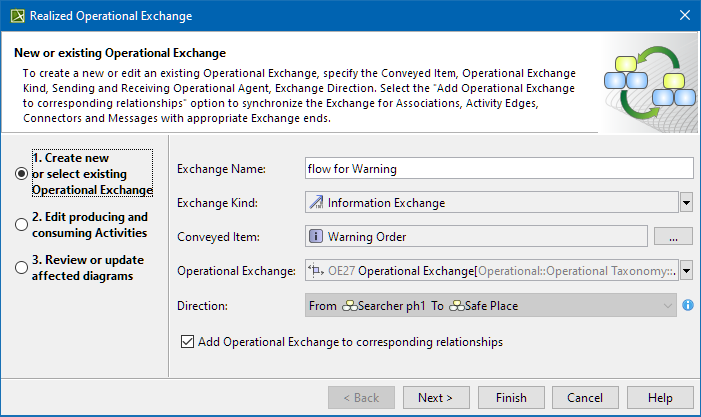Click the Safe Place performer icon
Screen dimensions: 701x417
click(x=457, y=305)
